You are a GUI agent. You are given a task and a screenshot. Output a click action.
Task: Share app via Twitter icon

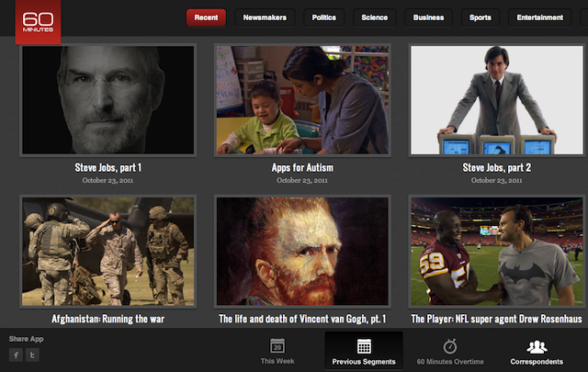pyautogui.click(x=33, y=355)
